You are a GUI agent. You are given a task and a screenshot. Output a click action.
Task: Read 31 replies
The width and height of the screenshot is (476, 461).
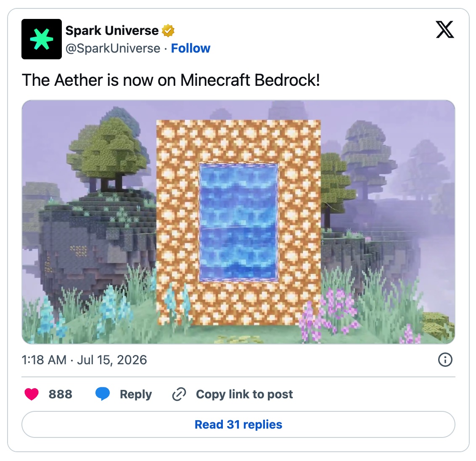pos(238,424)
